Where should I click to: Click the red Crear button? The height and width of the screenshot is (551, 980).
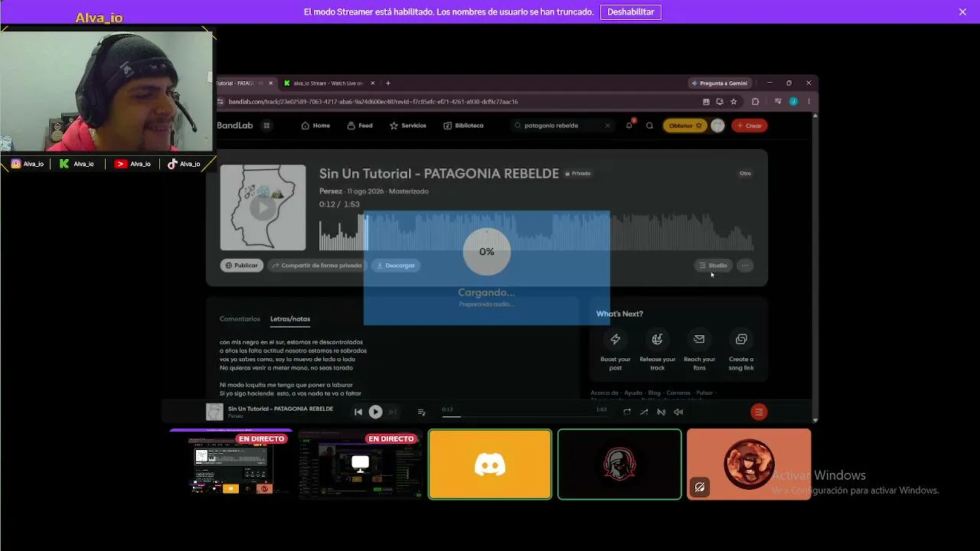point(750,126)
